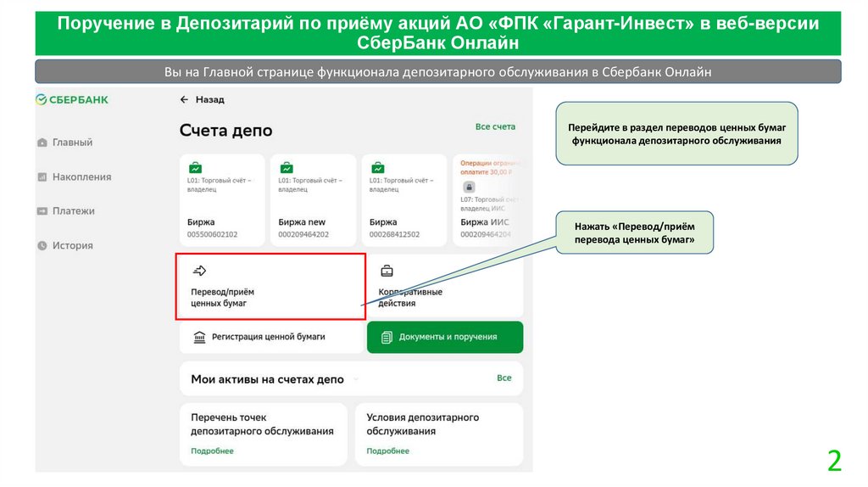Go back via the Назад label
This screenshot has height=487, width=868.
pyautogui.click(x=210, y=100)
